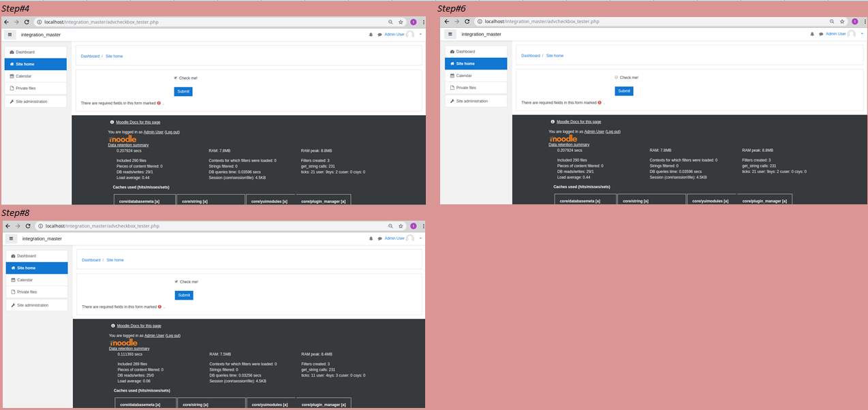Open the messages speech-bubble icon in Step#6
The height and width of the screenshot is (410, 868).
[x=820, y=34]
